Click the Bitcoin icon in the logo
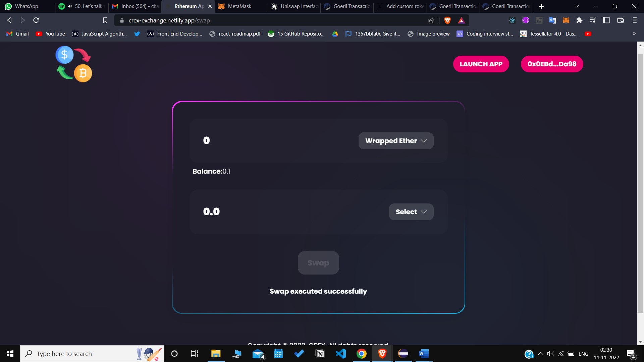This screenshot has width=644, height=362. [x=83, y=73]
